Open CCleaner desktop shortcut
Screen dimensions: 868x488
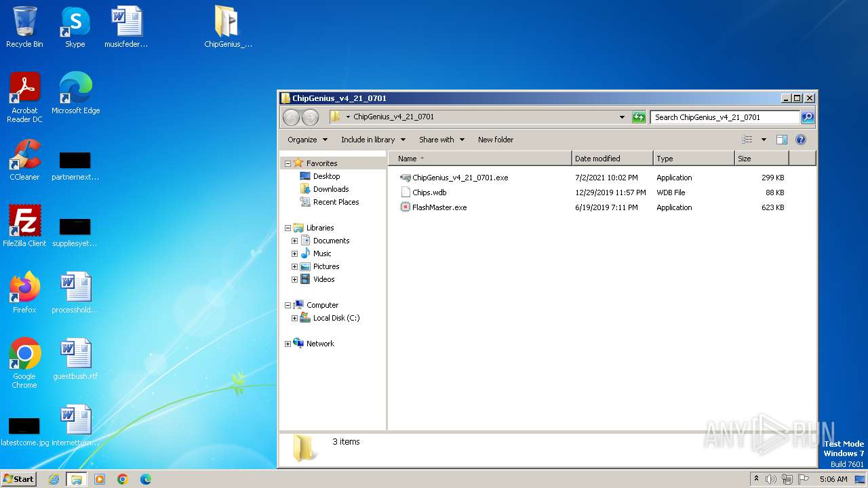click(x=24, y=160)
